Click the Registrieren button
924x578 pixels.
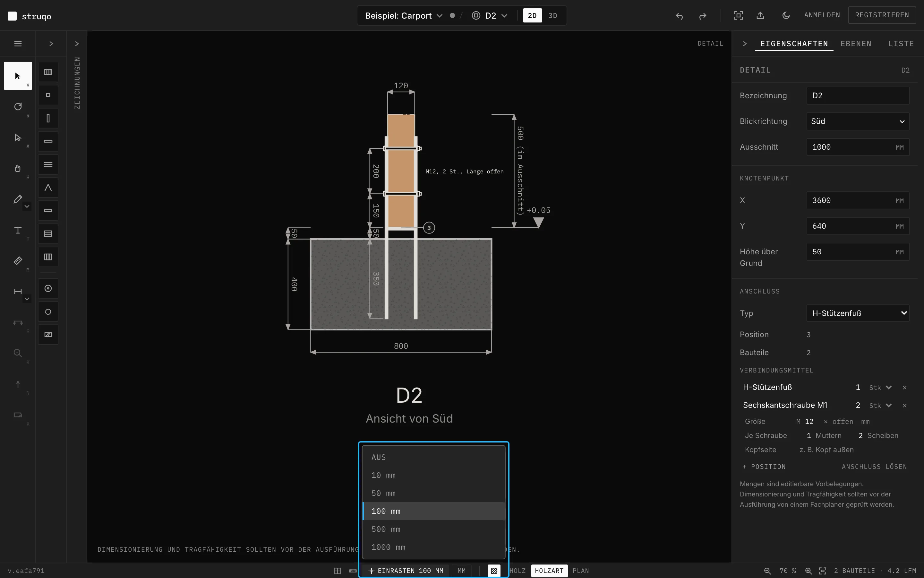click(882, 15)
